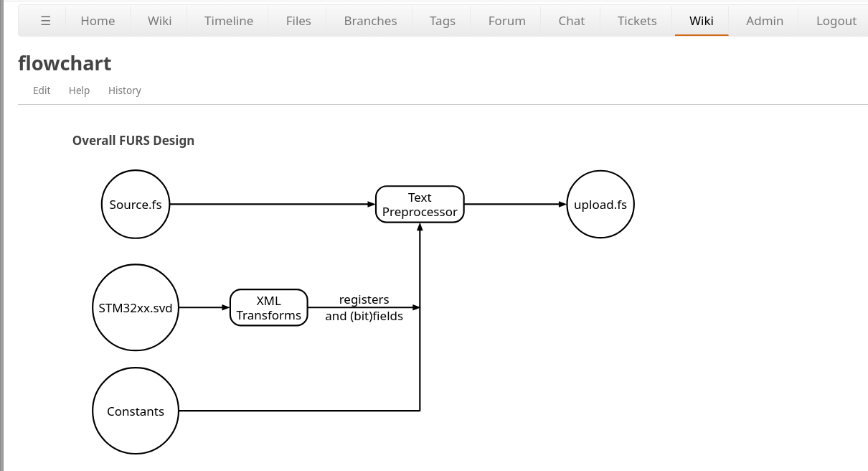Open the Admin panel
868x471 pixels.
coord(764,21)
